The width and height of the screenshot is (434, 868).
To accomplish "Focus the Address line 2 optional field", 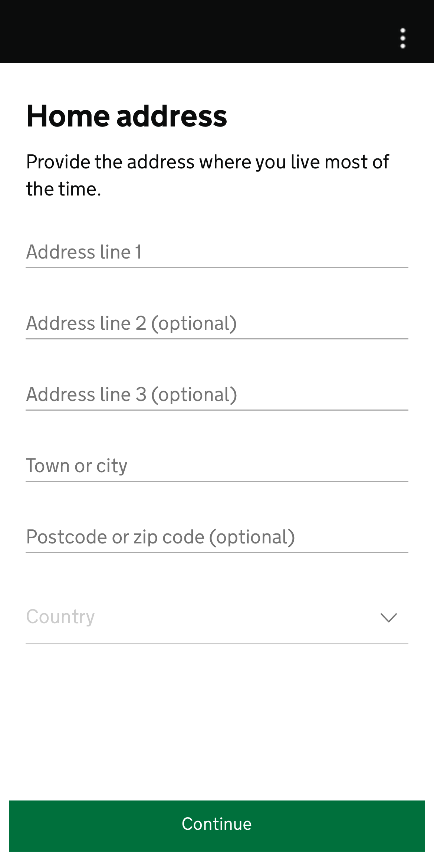I will pos(217,323).
